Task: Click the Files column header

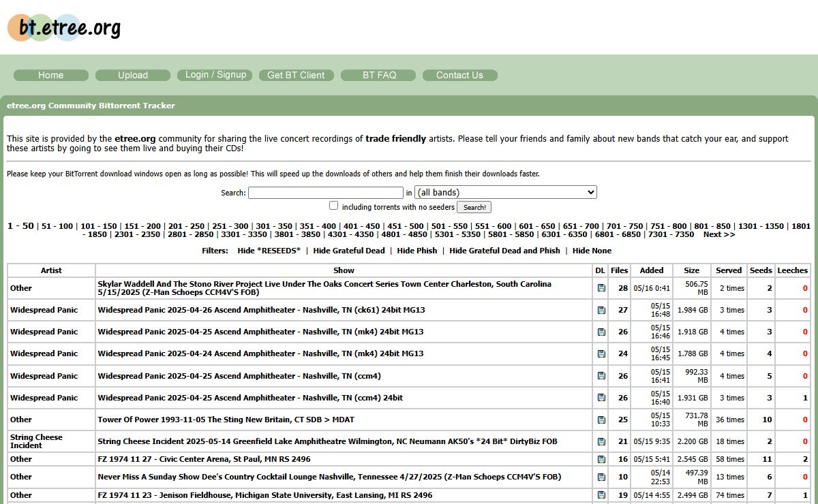Action: pyautogui.click(x=619, y=270)
